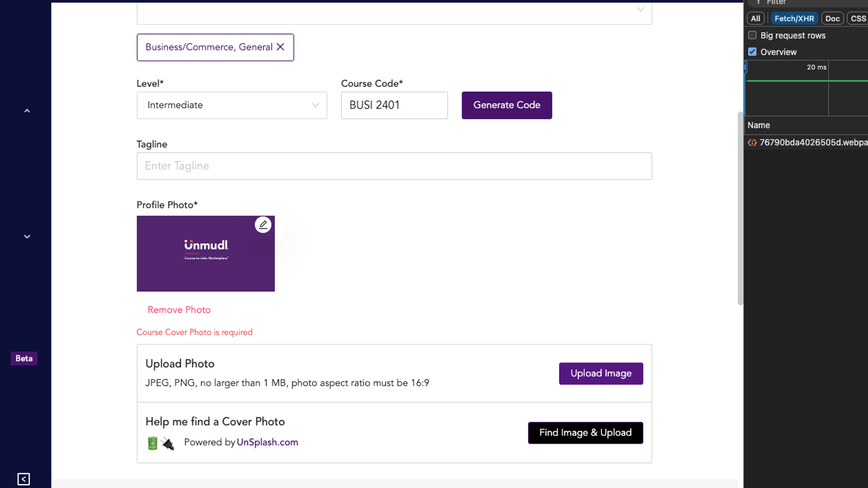The image size is (868, 488).
Task: Click the sidebar collapse arrow icon
Action: (x=24, y=479)
